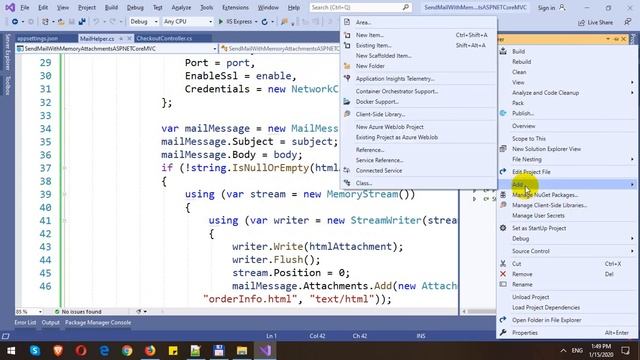Expand the Source Control submenu
Image resolution: width=640 pixels, height=360 pixels.
pos(632,251)
